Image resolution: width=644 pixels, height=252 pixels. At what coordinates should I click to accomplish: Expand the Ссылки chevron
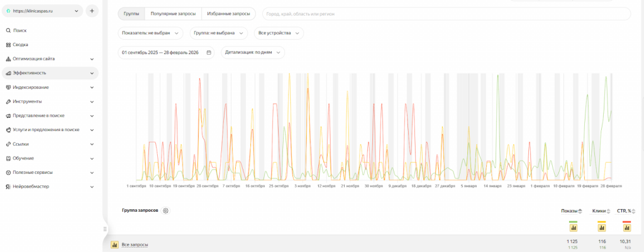click(x=92, y=144)
